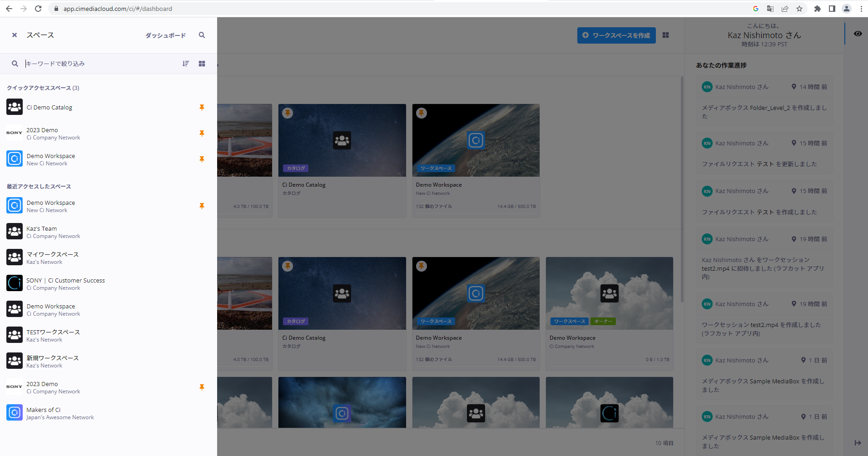Unpin Ci Demo Catalog from quick access
Viewport: 868px width, 456px height.
point(202,108)
